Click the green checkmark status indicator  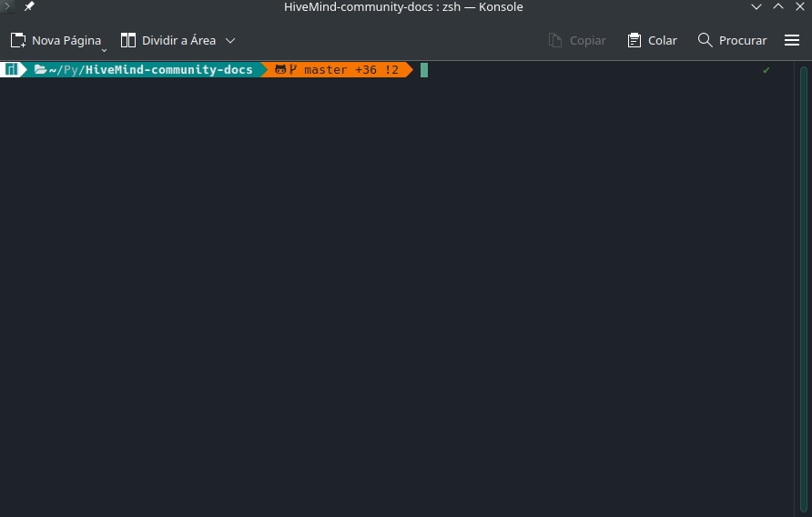click(766, 70)
